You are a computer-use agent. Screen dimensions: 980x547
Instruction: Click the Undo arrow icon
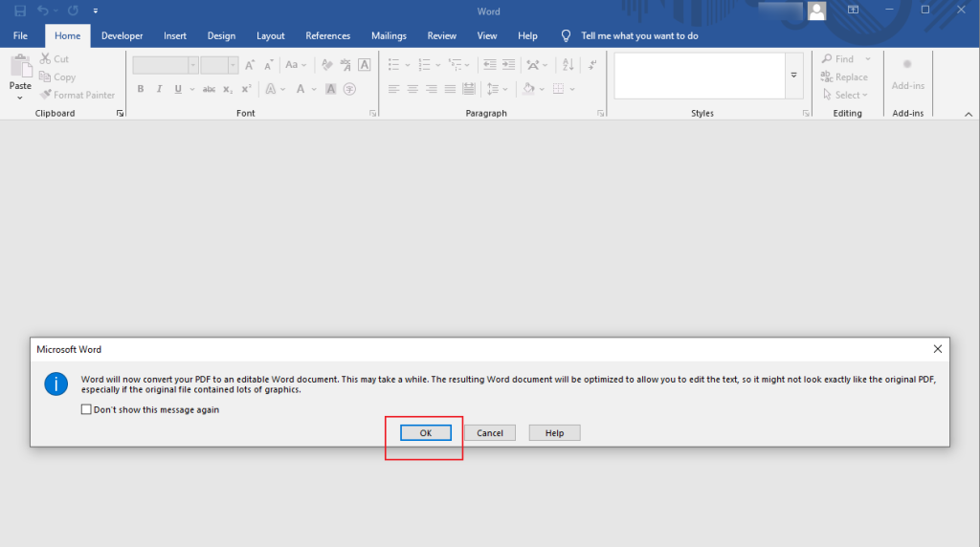point(42,11)
